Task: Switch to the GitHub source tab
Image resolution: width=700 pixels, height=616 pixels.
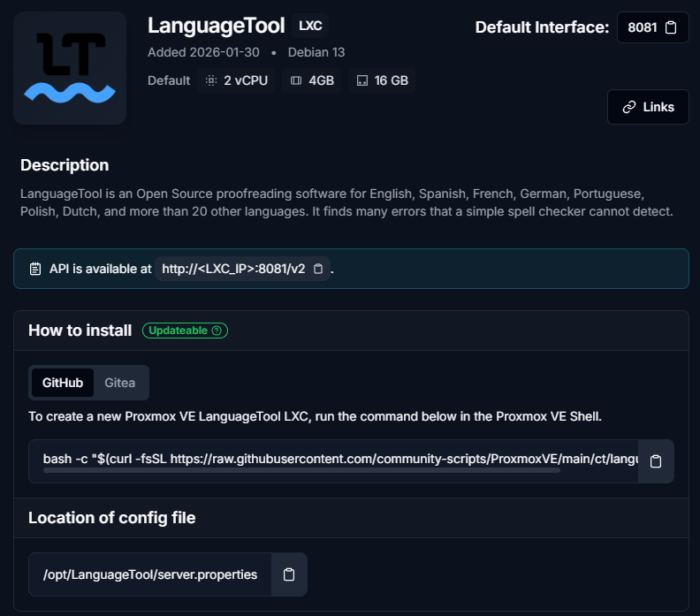Action: (63, 383)
